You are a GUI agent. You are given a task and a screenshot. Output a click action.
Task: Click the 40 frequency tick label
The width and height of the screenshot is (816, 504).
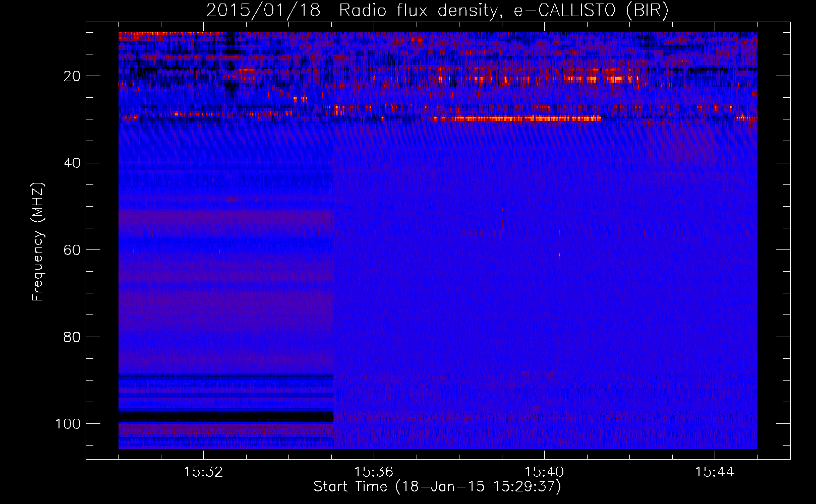(x=72, y=163)
